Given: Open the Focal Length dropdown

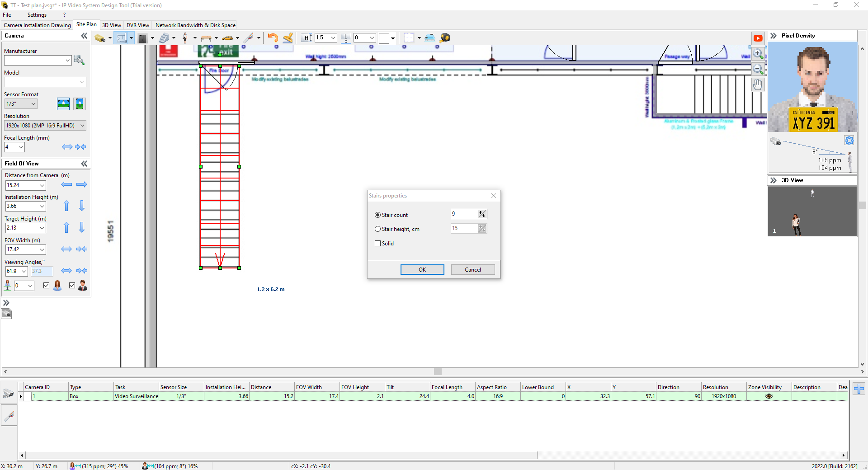Looking at the screenshot, I should 20,147.
